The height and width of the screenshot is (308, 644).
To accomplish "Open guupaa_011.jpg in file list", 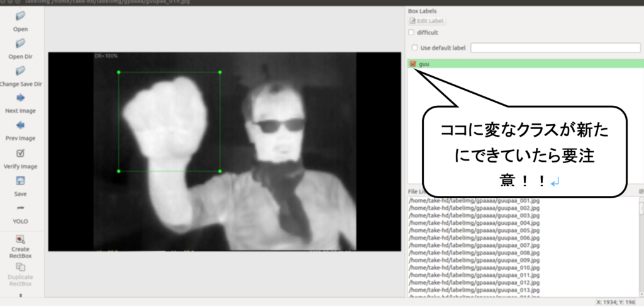I will coord(474,275).
